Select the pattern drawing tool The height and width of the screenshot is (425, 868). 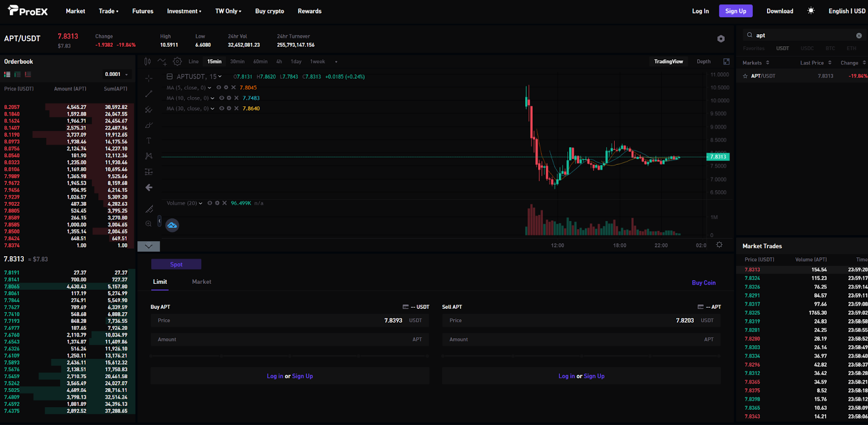coord(149,156)
